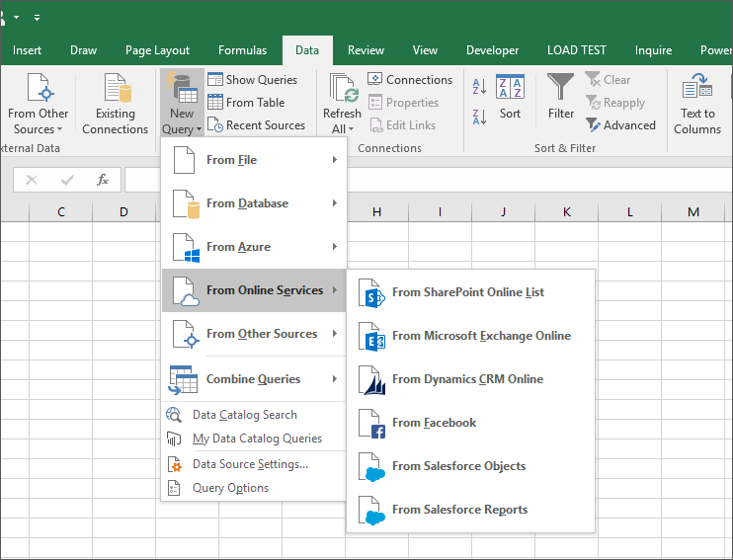Screen dimensions: 733x560
Task: Sort Z to A descending
Action: tap(479, 117)
